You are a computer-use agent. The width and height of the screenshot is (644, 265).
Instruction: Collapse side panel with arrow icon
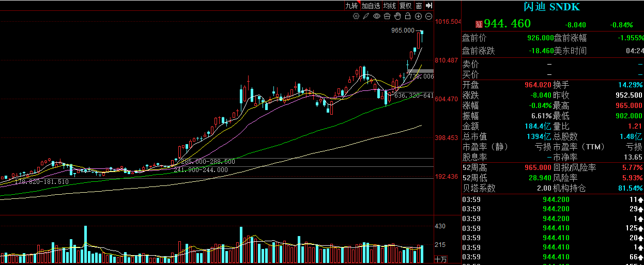pyautogui.click(x=429, y=6)
